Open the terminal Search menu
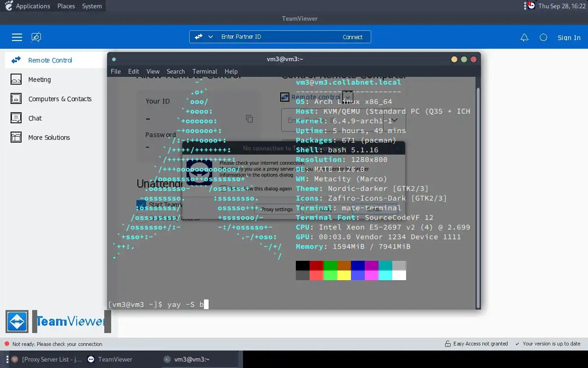588x368 pixels. tap(175, 71)
